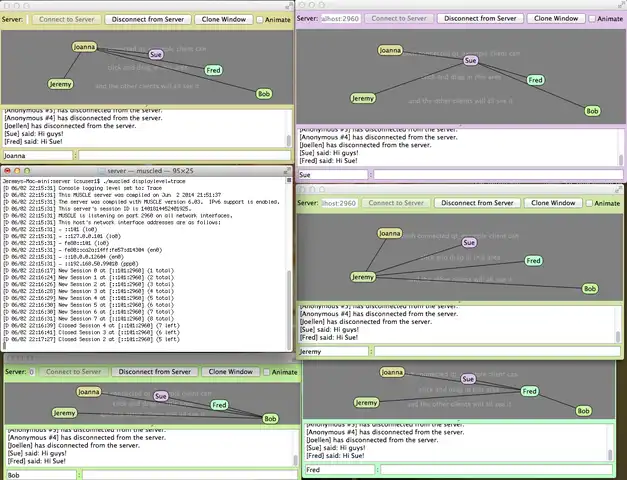Click the Joanna user name field
627x480 pixels.
(38, 156)
